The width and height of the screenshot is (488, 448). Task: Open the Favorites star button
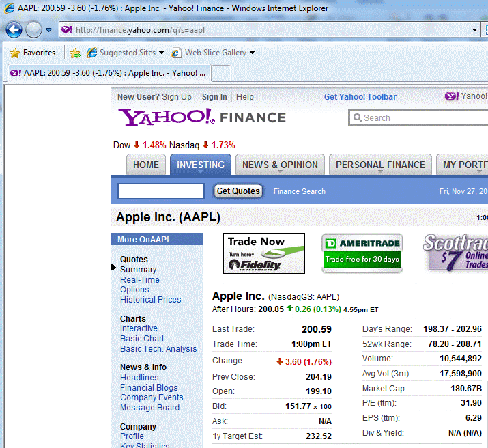click(32, 53)
